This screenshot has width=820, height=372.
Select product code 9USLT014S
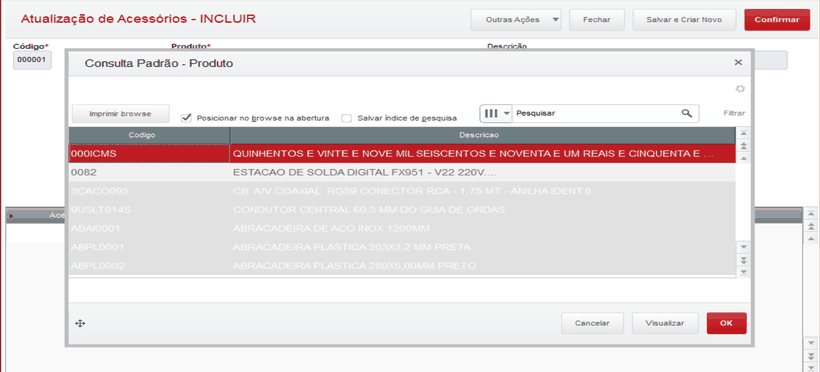click(149, 210)
